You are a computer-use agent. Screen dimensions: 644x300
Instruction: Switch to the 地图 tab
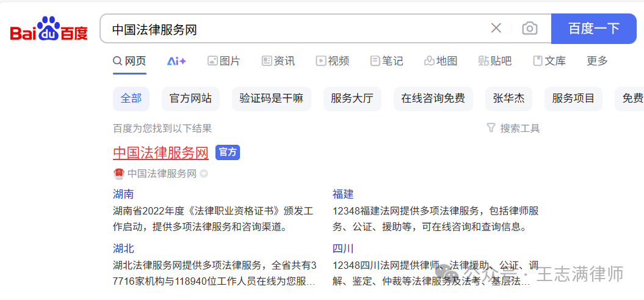(x=441, y=61)
